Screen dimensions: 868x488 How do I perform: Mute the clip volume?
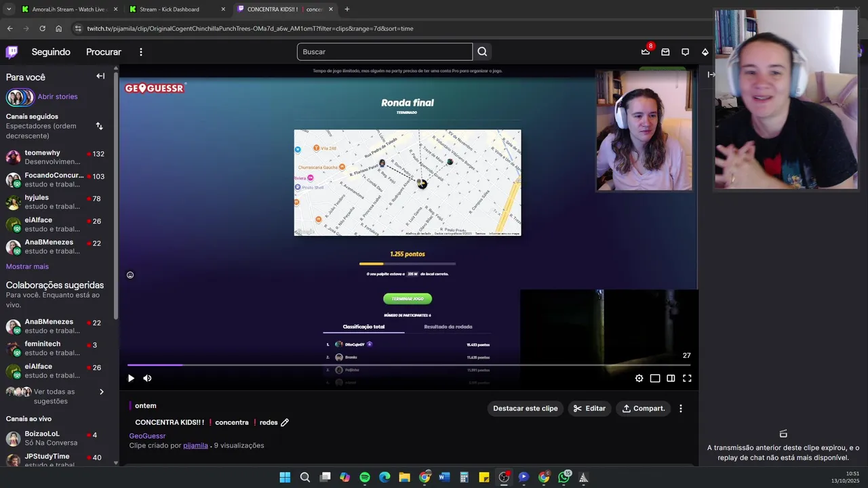147,378
